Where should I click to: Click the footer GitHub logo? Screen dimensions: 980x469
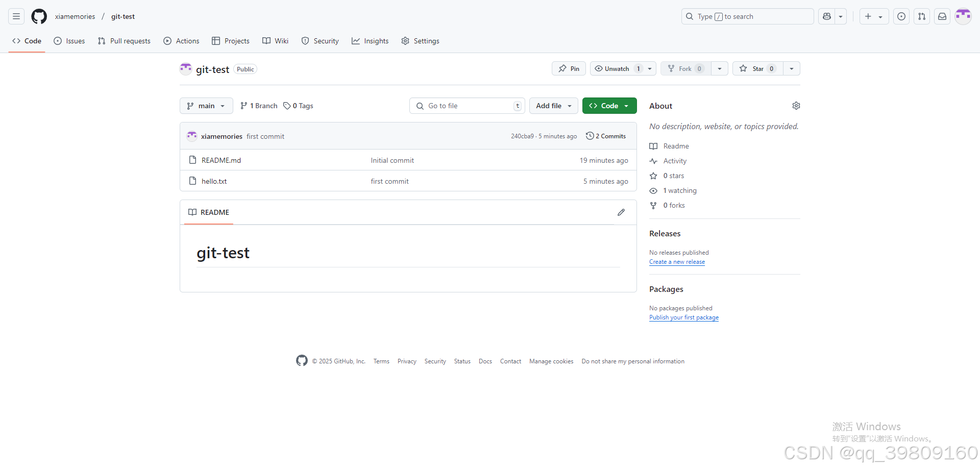pyautogui.click(x=302, y=361)
